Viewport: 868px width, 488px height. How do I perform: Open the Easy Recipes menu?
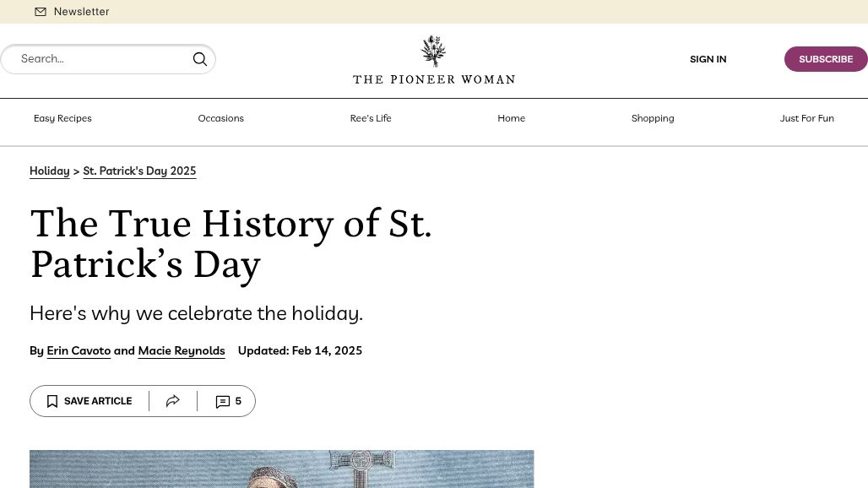[62, 118]
